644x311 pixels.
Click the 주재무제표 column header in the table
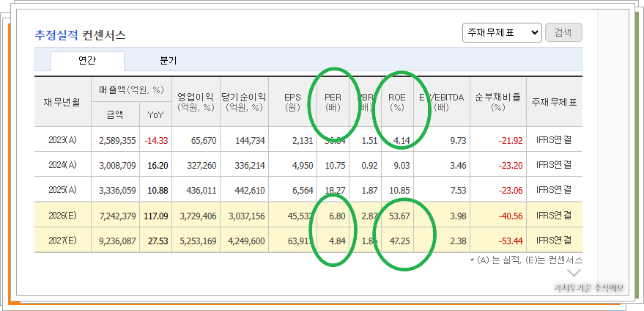(554, 102)
